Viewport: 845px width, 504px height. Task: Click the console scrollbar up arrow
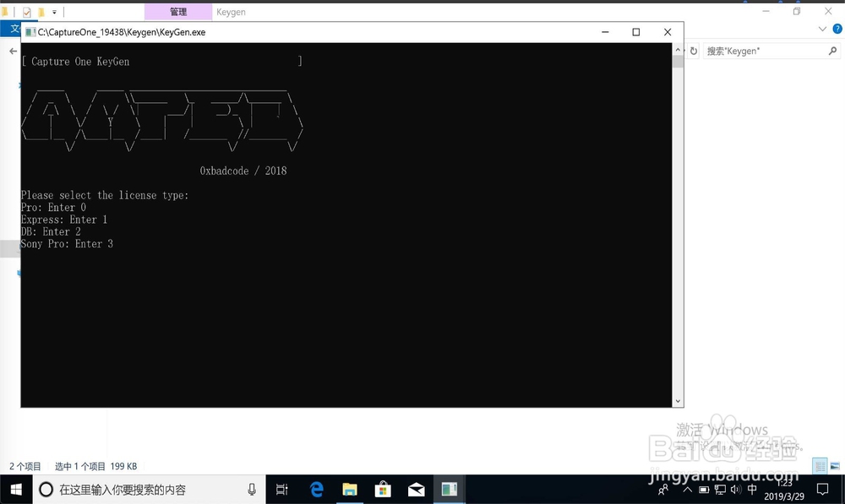pos(678,50)
